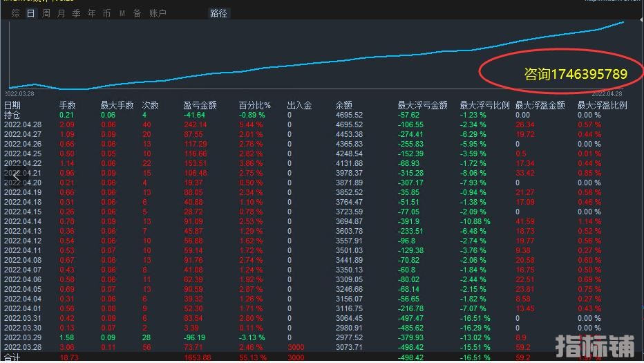Open the 周 weekly statistics tab

point(46,13)
